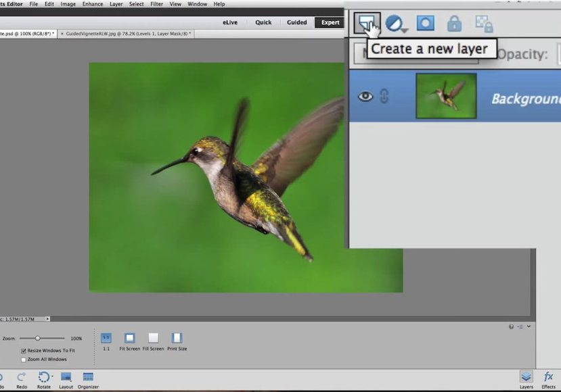561x392 pixels.
Task: Expand the Rotate dropdown arrow
Action: 52,376
